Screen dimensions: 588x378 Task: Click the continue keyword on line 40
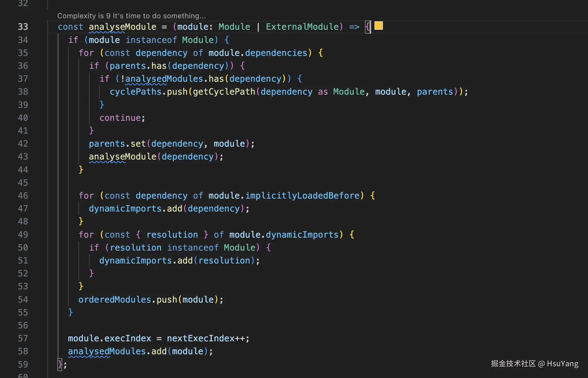click(120, 118)
